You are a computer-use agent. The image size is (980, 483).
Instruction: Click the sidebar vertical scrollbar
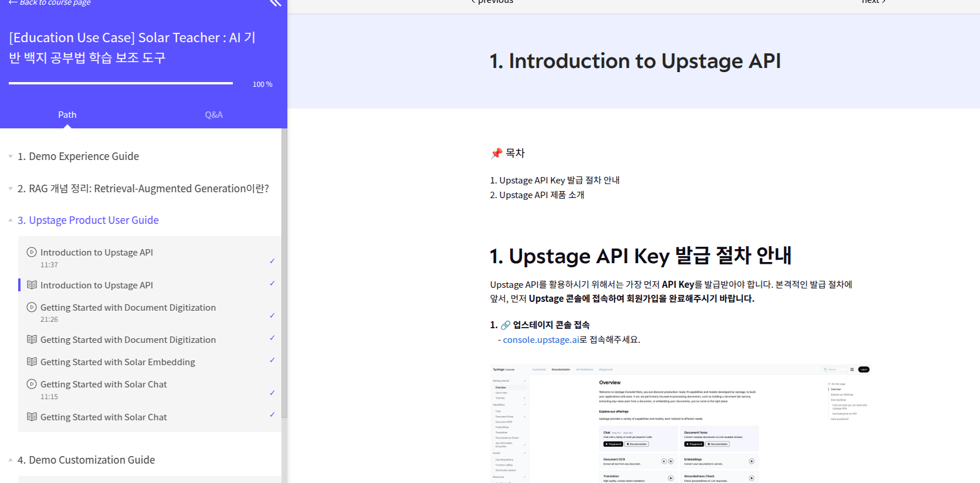[x=284, y=273]
